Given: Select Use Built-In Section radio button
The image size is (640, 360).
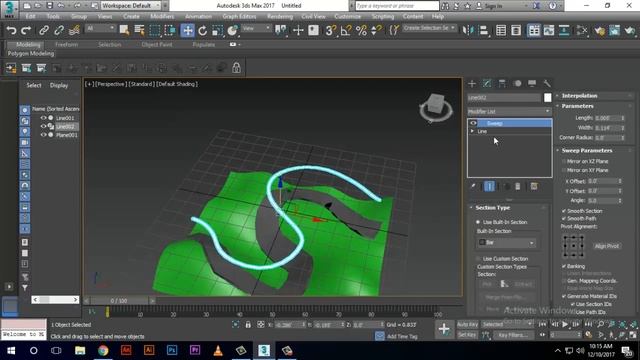Looking at the screenshot, I should (x=478, y=222).
